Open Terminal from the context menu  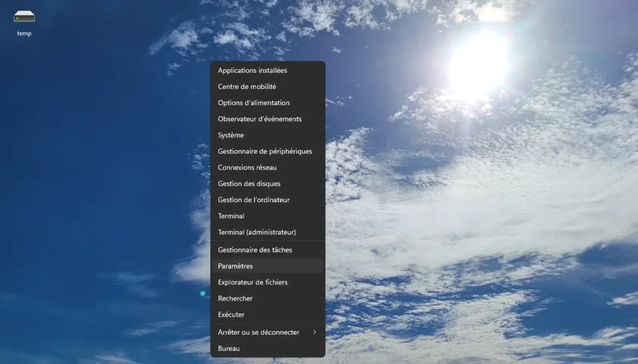pos(268,216)
